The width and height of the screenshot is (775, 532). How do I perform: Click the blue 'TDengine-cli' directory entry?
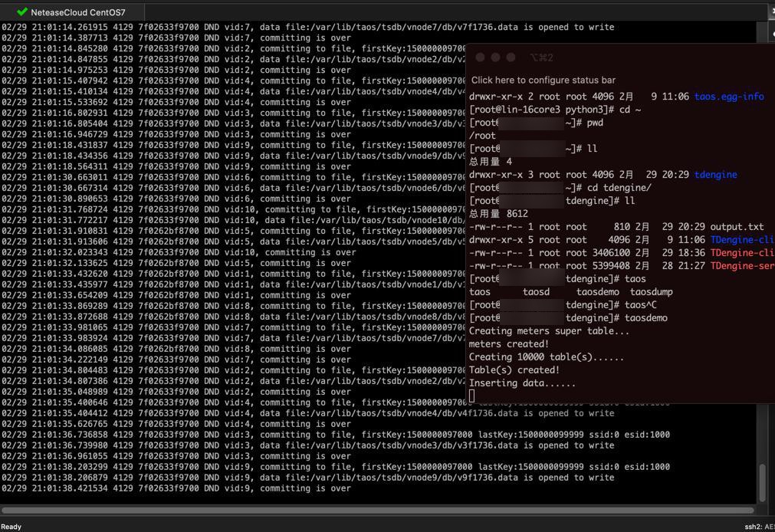[742, 240]
